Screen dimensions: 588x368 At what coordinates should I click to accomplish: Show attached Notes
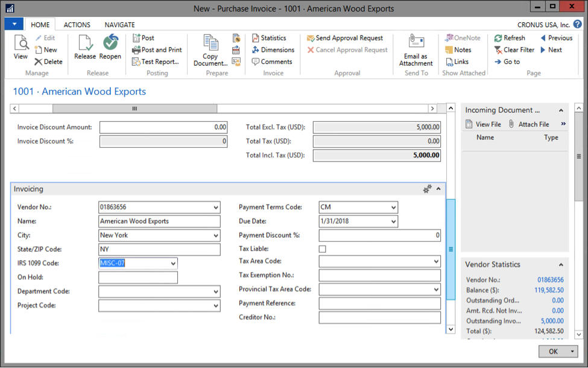click(x=458, y=50)
